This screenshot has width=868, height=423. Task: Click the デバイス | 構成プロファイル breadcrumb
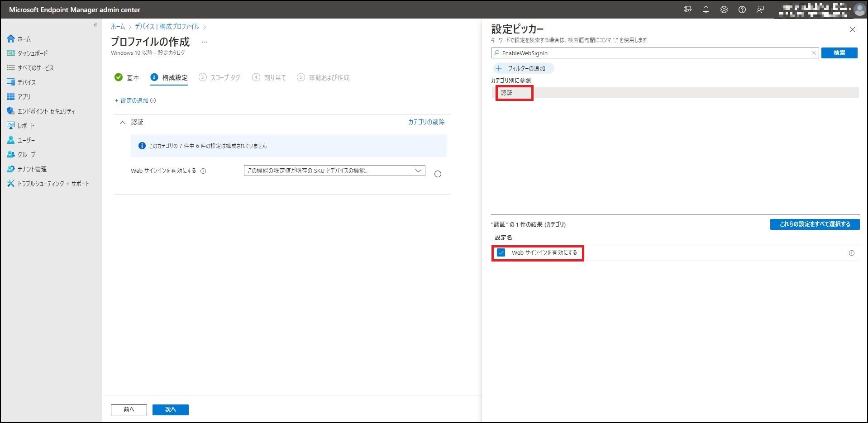(167, 27)
